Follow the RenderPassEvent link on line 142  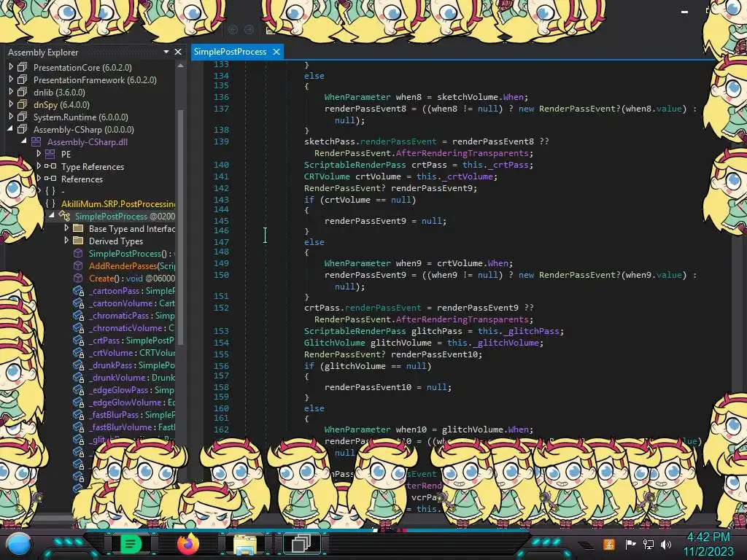344,188
